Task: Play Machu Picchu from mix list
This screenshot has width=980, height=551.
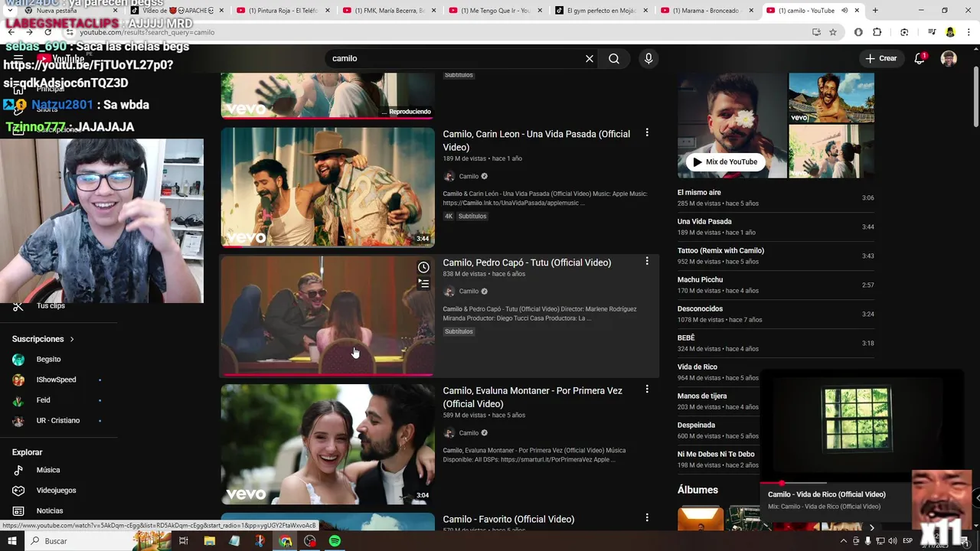Action: (x=776, y=285)
